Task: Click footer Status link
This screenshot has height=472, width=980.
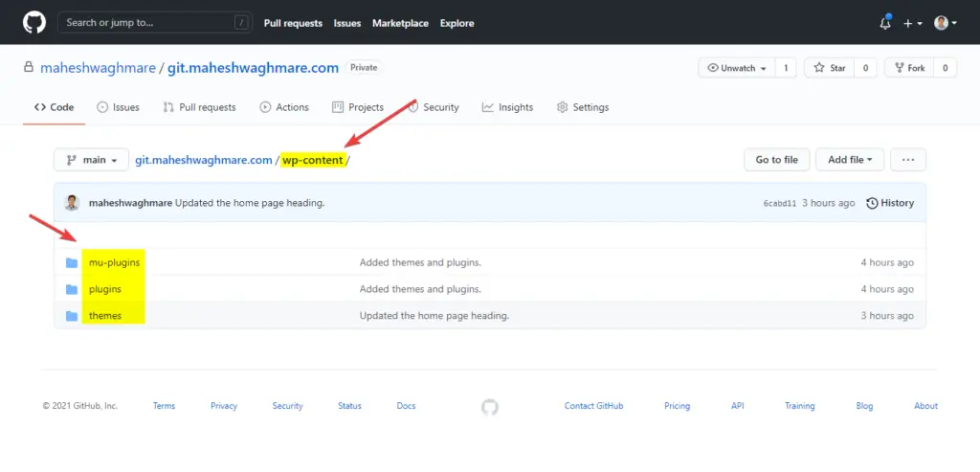Action: 349,406
